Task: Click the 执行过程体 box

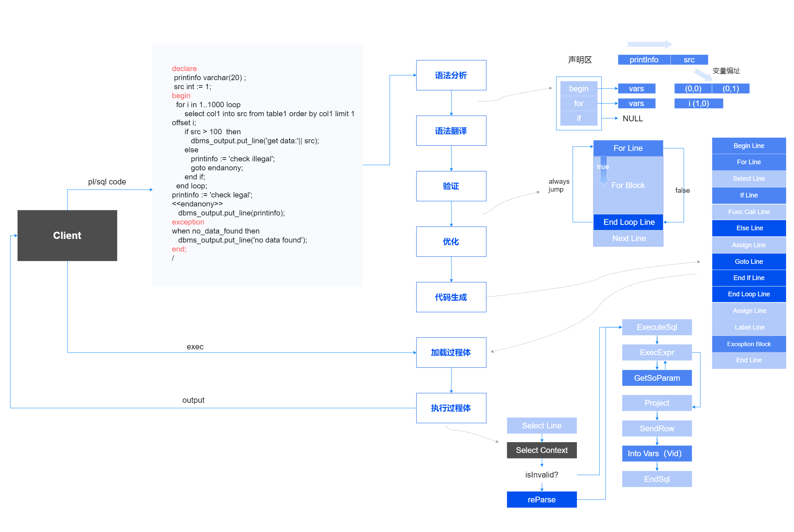Action: (x=451, y=408)
